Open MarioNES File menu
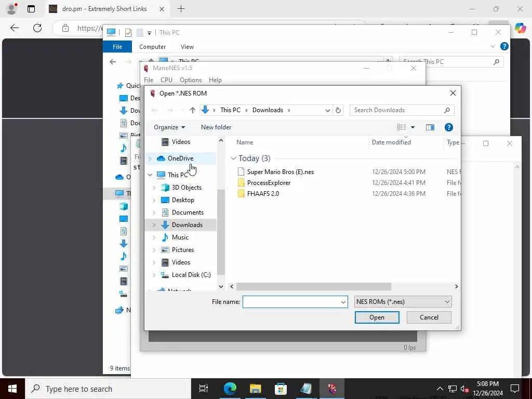This screenshot has width=532, height=399. (x=149, y=80)
